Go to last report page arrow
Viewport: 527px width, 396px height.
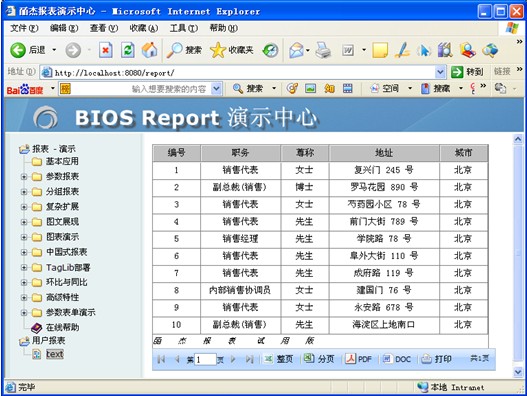coord(249,359)
